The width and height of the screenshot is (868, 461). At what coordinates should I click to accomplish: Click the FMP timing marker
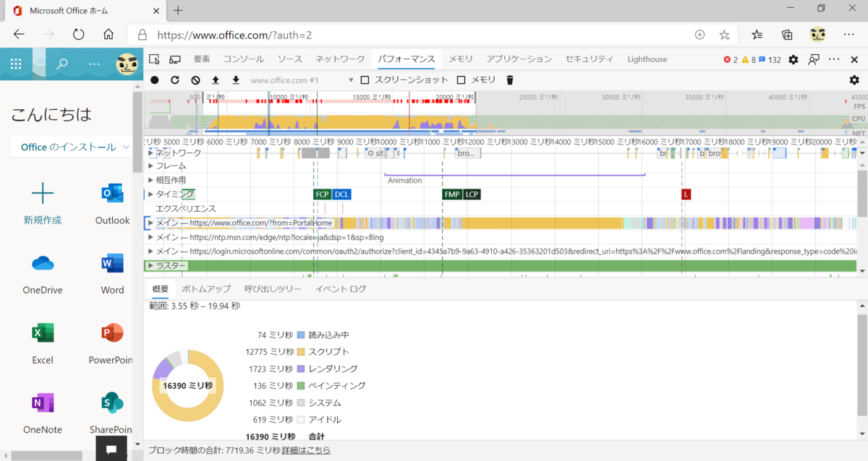point(452,194)
